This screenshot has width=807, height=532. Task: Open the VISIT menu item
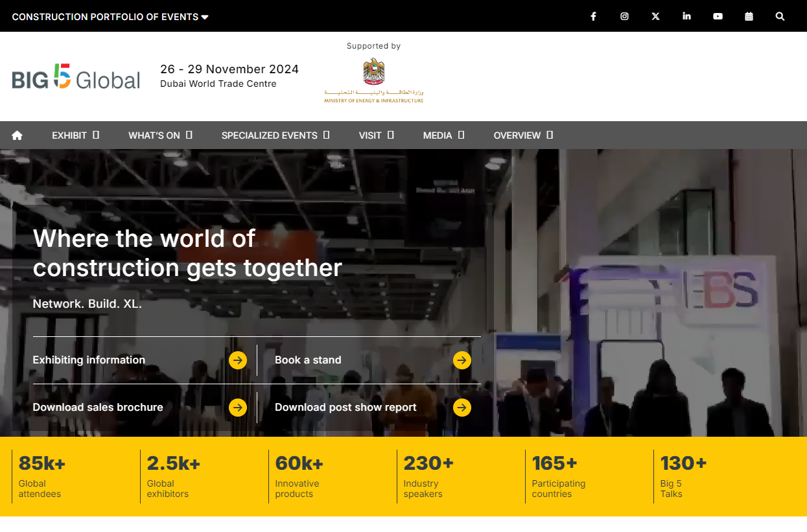point(370,135)
